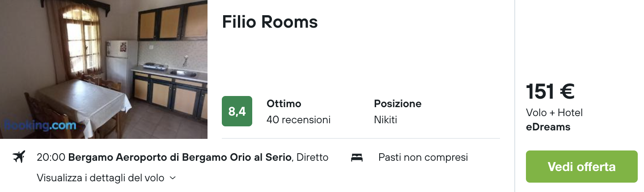This screenshot has width=644, height=192.
Task: Click the Posizione heading
Action: point(398,104)
